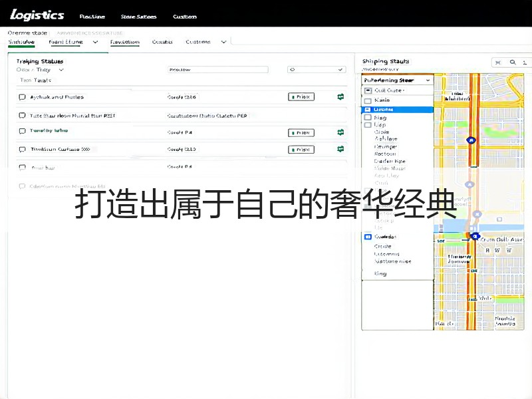Open the chevron beside the second sub-tab
The width and height of the screenshot is (532, 399).
[x=95, y=42]
